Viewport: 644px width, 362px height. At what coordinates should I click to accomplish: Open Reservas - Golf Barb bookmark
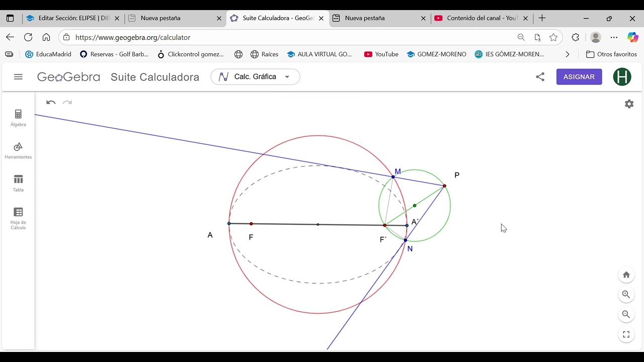(x=114, y=54)
